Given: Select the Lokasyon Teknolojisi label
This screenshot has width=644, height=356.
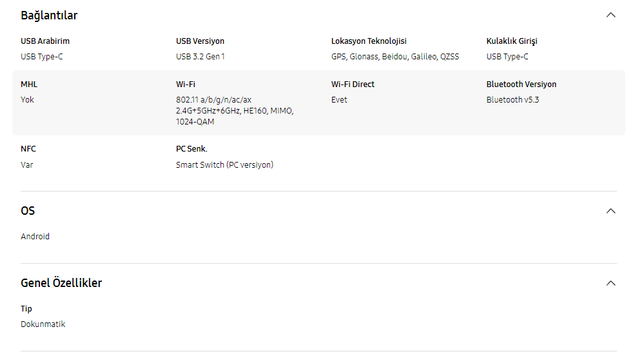Looking at the screenshot, I should (x=369, y=41).
